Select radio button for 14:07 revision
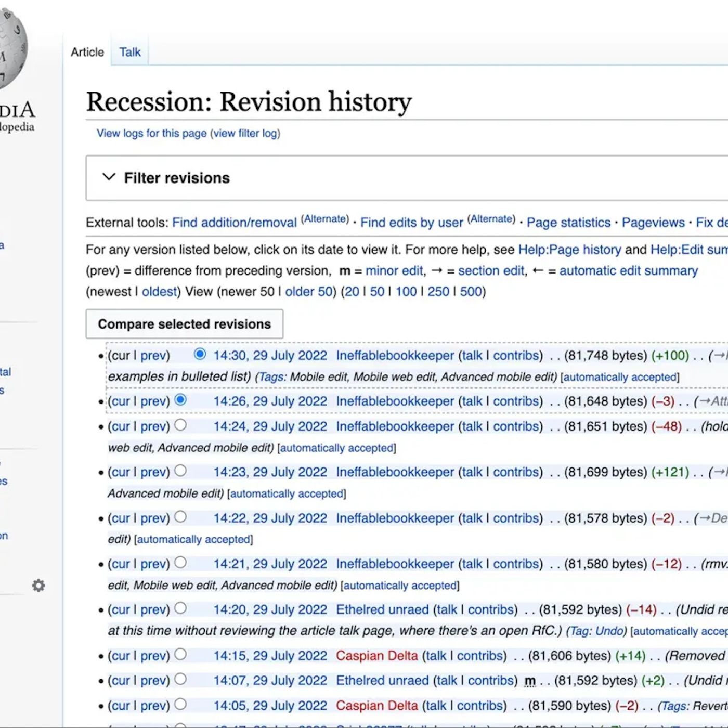The width and height of the screenshot is (728, 728). coord(180,679)
